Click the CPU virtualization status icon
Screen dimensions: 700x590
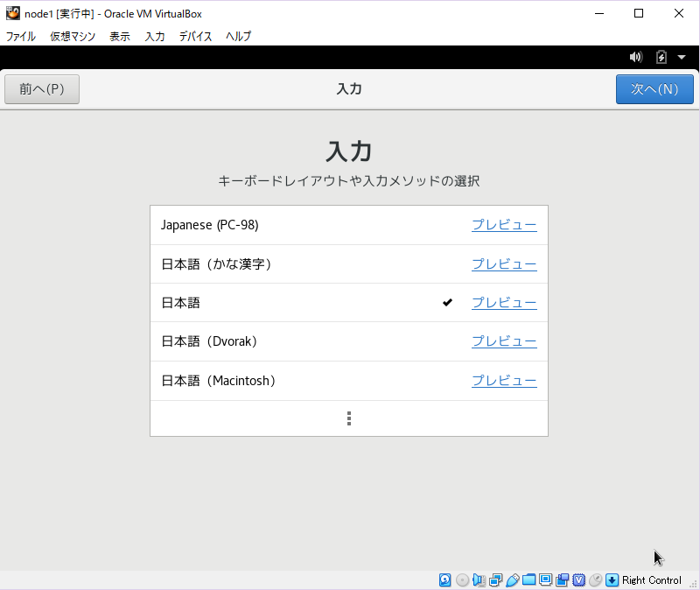(578, 579)
